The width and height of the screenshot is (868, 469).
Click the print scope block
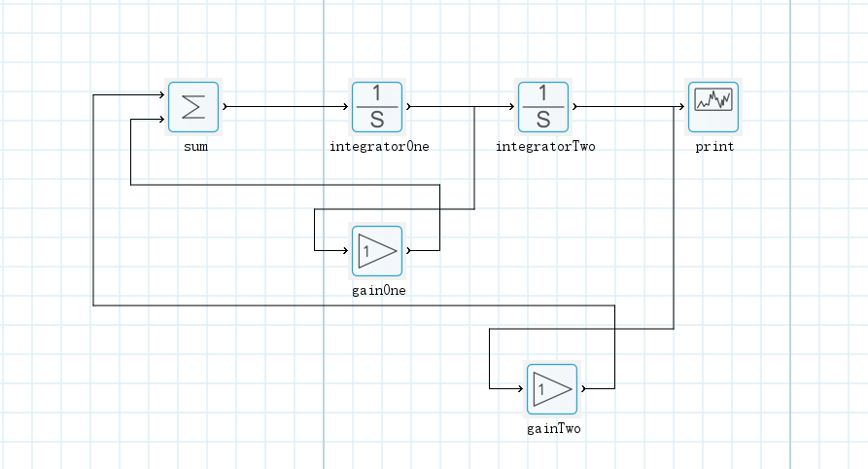(x=713, y=107)
